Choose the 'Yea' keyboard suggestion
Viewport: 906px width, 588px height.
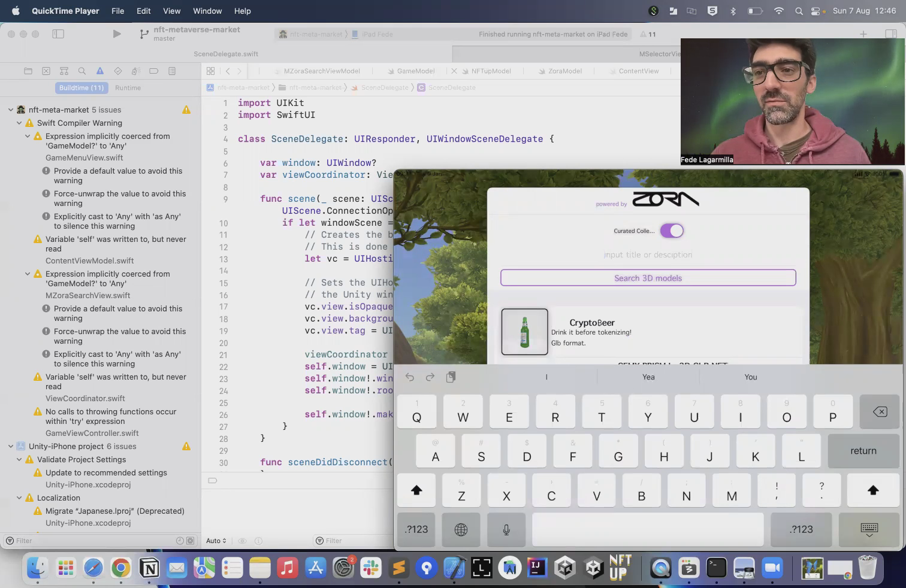648,377
